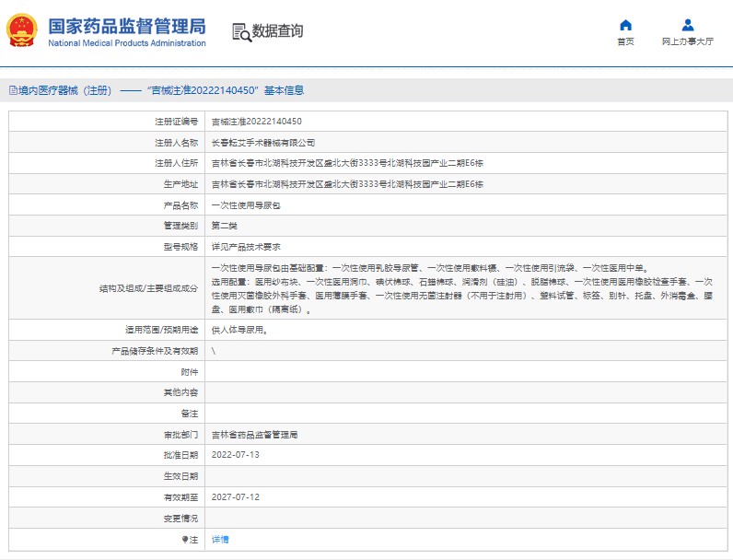Open the 详情 link in the last row
Image resolution: width=733 pixels, height=560 pixels.
pyautogui.click(x=220, y=540)
